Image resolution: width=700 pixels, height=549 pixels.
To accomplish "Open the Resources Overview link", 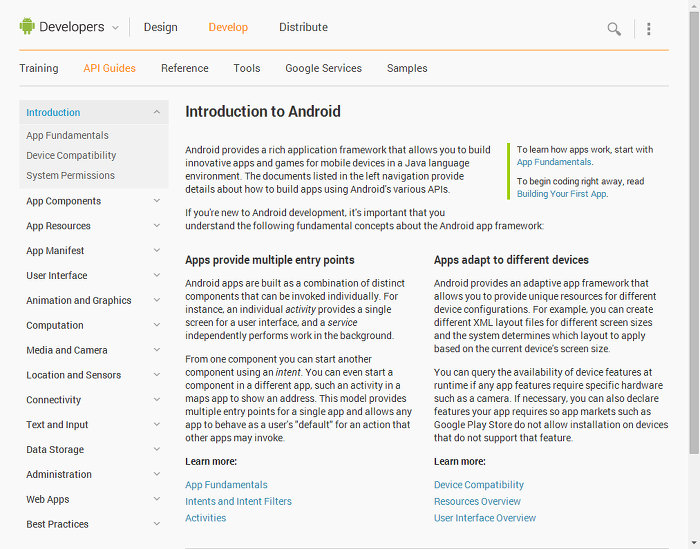I will (477, 501).
